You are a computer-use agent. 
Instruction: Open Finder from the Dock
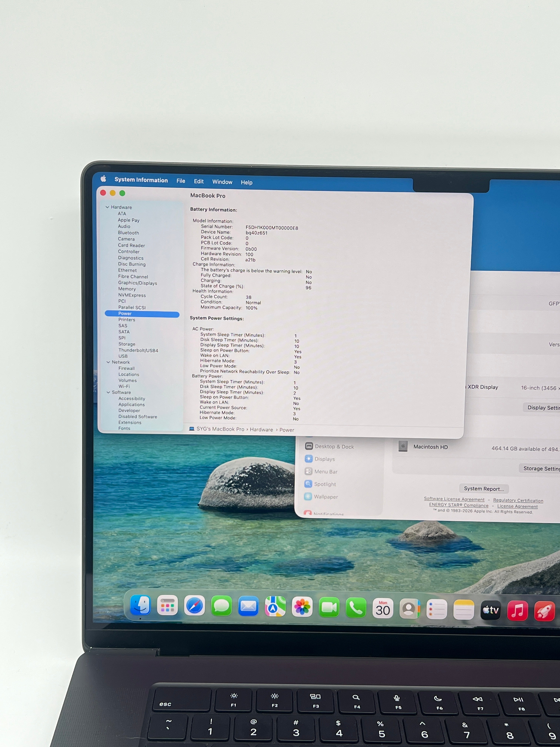pos(140,605)
